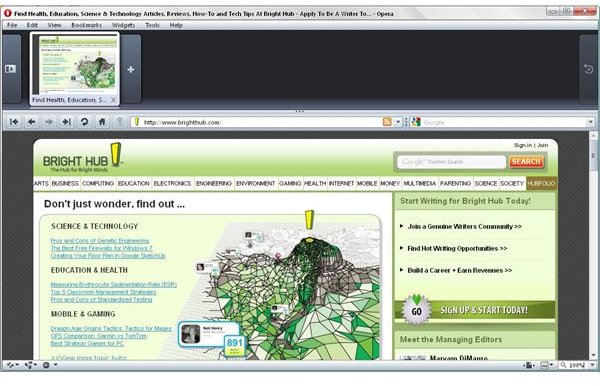Click the orange SEARCH button
This screenshot has height=386, width=600.
click(526, 162)
